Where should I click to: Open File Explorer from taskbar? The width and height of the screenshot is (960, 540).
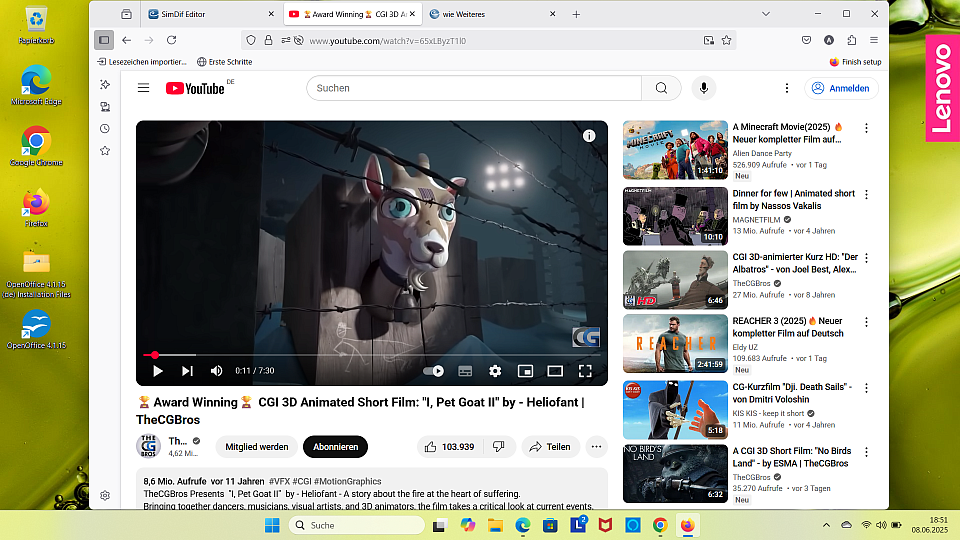tap(495, 525)
